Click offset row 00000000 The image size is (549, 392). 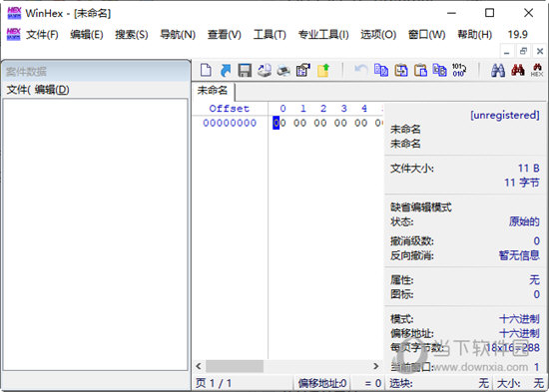point(230,123)
